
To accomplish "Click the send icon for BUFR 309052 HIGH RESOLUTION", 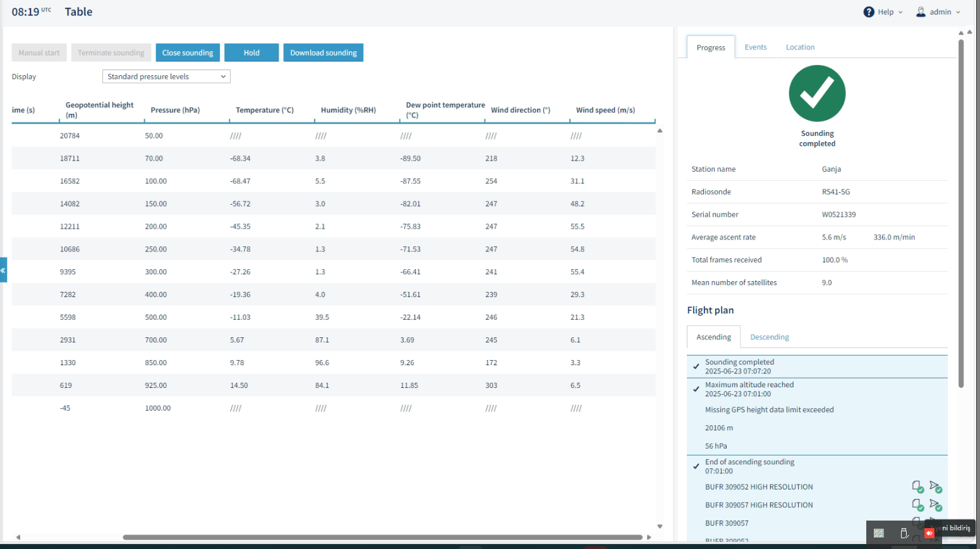I will point(936,486).
